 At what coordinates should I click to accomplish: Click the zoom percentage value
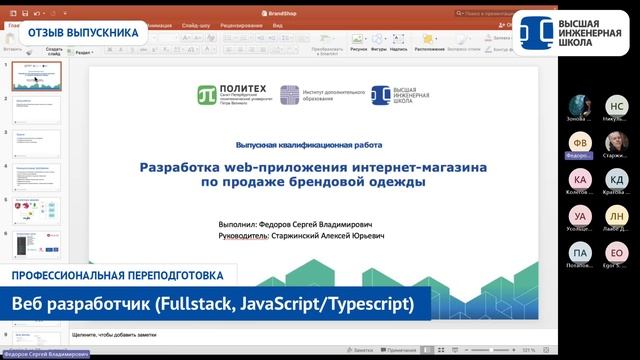click(529, 350)
